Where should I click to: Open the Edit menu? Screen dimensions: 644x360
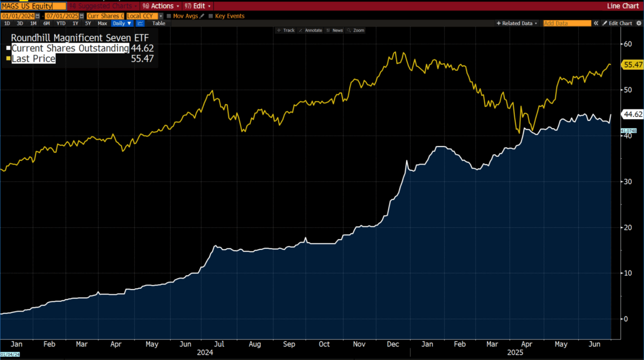tap(197, 6)
